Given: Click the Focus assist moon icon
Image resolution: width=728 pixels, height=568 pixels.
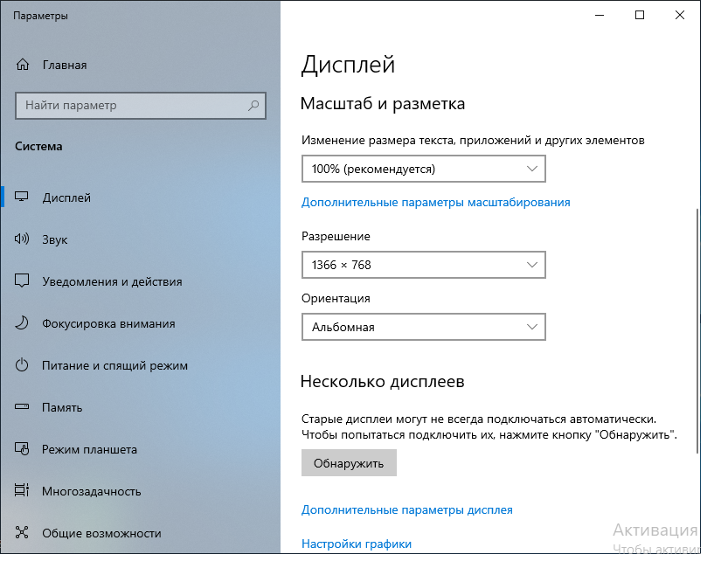Looking at the screenshot, I should [x=21, y=323].
